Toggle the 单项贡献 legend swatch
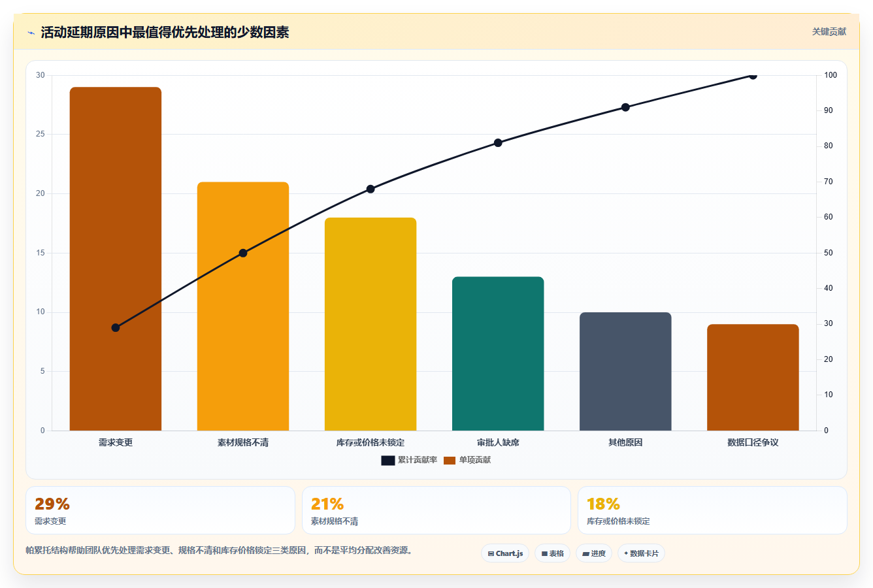873x588 pixels. click(450, 461)
